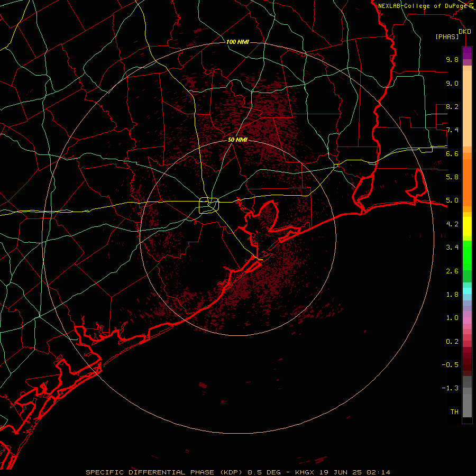Click the [PHAS] units label

point(447,36)
